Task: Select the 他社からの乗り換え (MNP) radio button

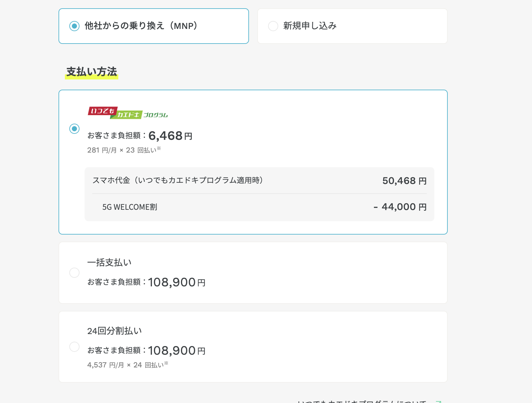Action: [74, 26]
